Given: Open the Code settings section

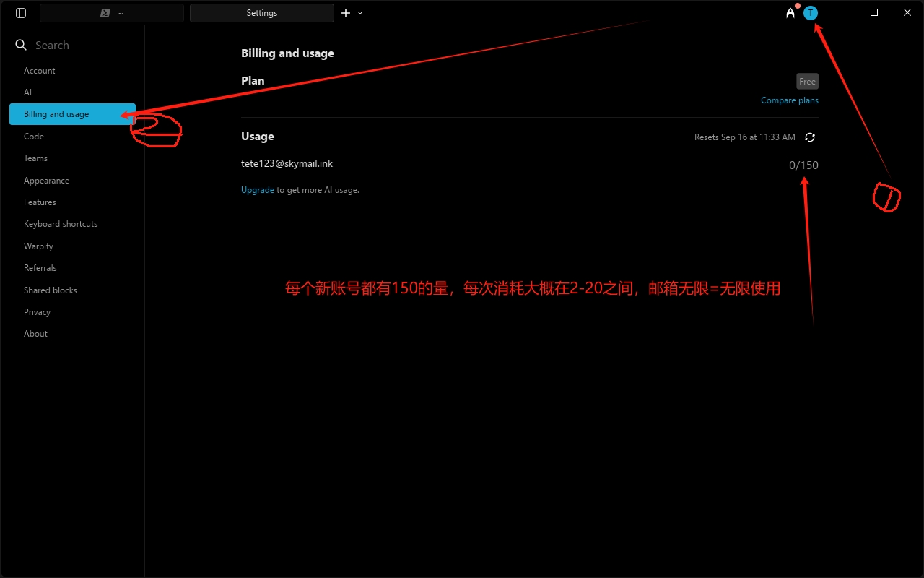Looking at the screenshot, I should coord(34,137).
